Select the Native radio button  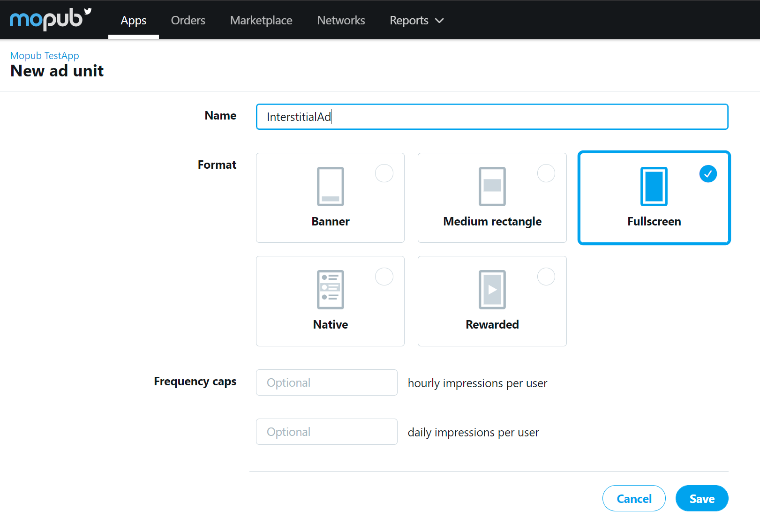pos(384,277)
